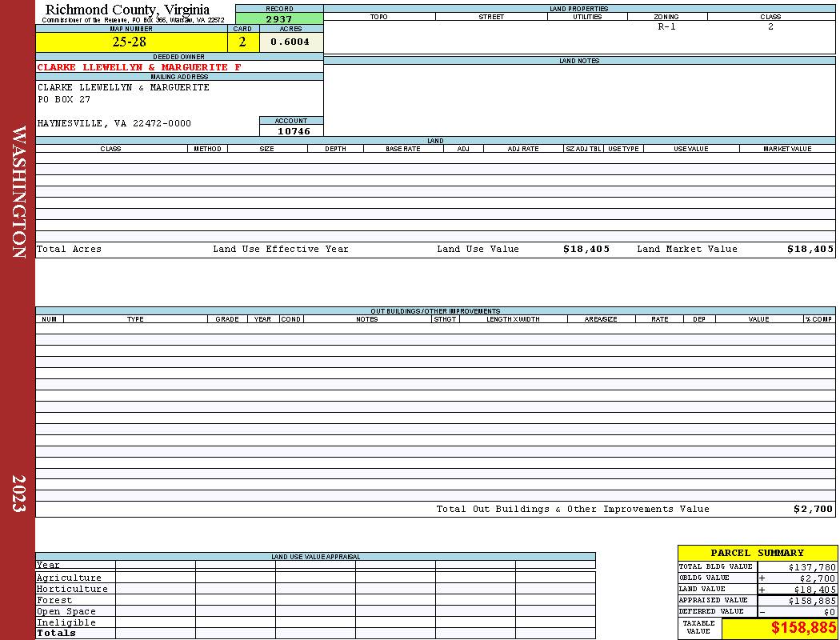
Task: Select the Land Use Value $18,405 amount
Action: (x=586, y=249)
